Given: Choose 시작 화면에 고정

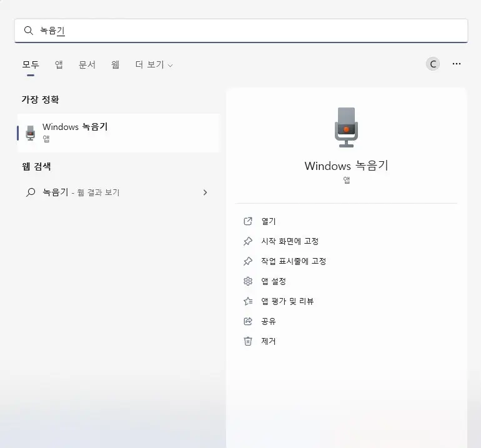Looking at the screenshot, I should [x=290, y=241].
